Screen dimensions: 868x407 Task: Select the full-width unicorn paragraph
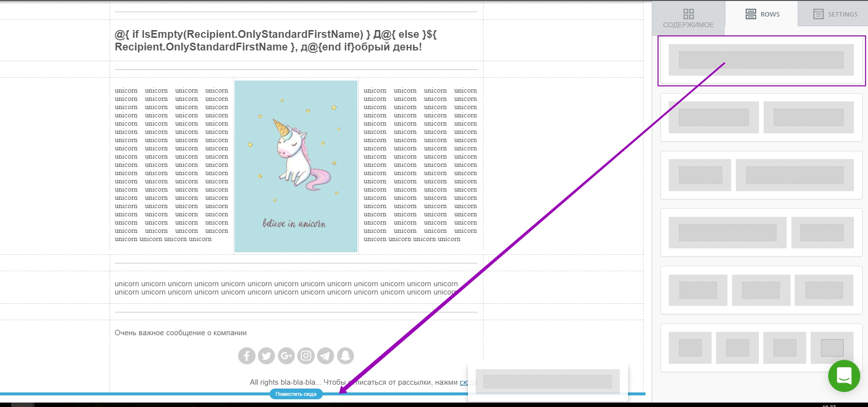point(286,288)
